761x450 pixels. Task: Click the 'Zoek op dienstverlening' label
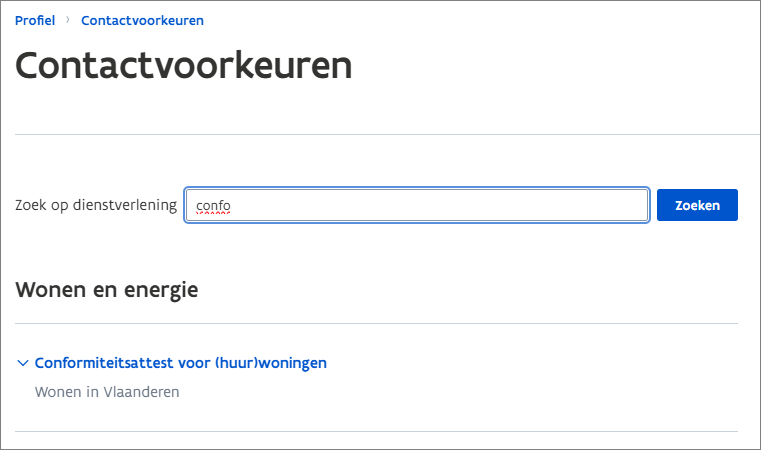(x=96, y=205)
